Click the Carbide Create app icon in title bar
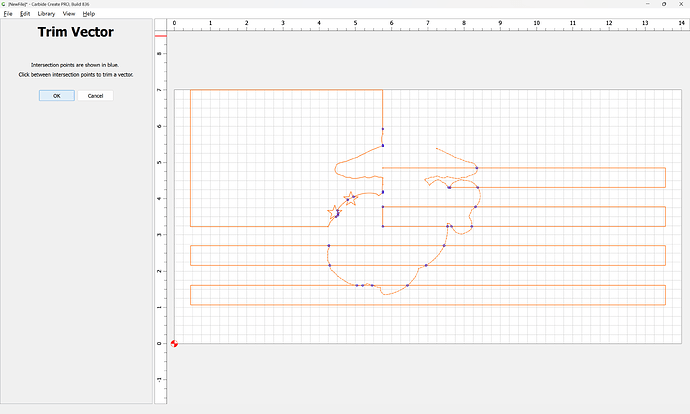Screen dimensions: 690x414 point(4,4)
